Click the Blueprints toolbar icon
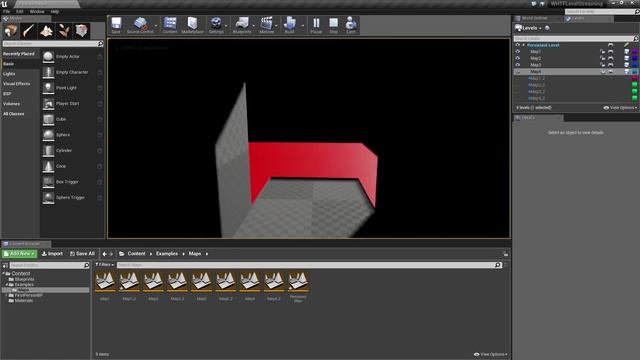The width and height of the screenshot is (640, 360). click(x=242, y=23)
